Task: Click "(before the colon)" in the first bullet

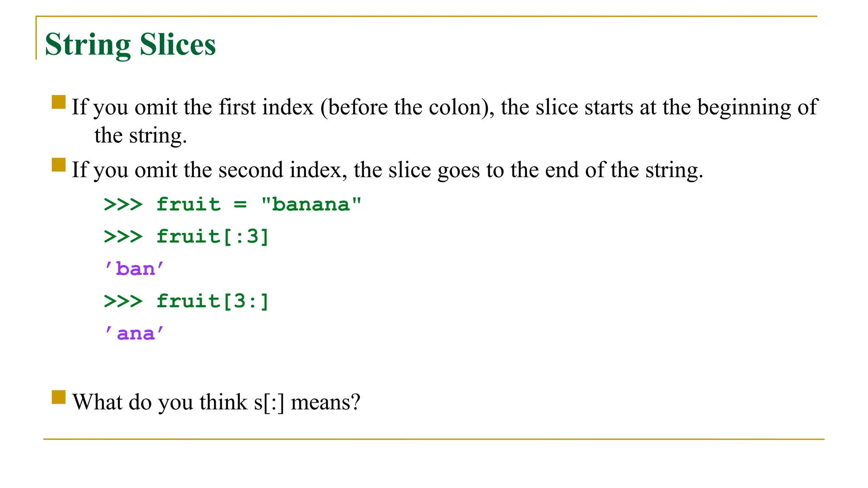Action: click(x=407, y=107)
